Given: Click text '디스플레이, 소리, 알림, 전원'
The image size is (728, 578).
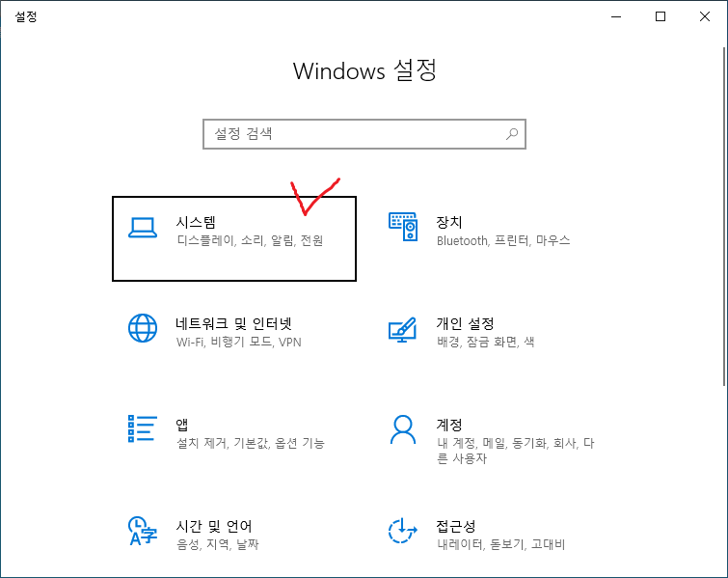Looking at the screenshot, I should pos(250,240).
